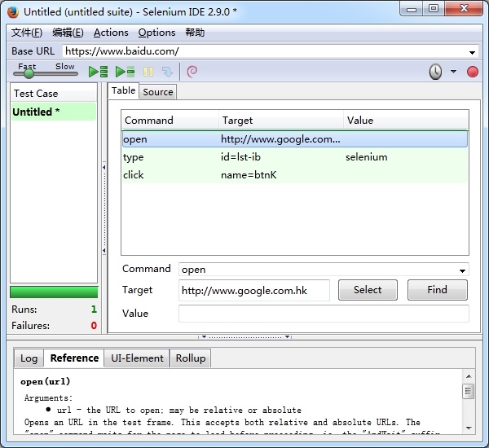Click the Find button

pos(437,290)
